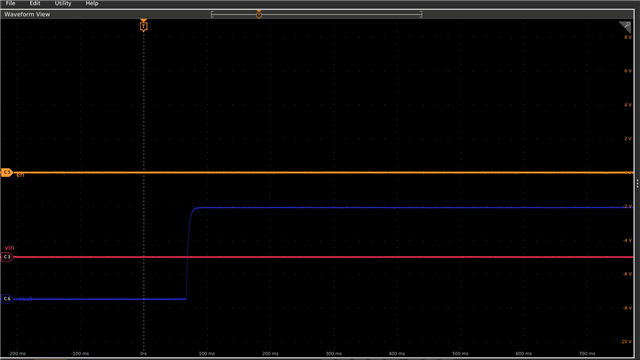Select the 'en' waveform label
Image resolution: width=640 pixels, height=360 pixels.
(20, 175)
